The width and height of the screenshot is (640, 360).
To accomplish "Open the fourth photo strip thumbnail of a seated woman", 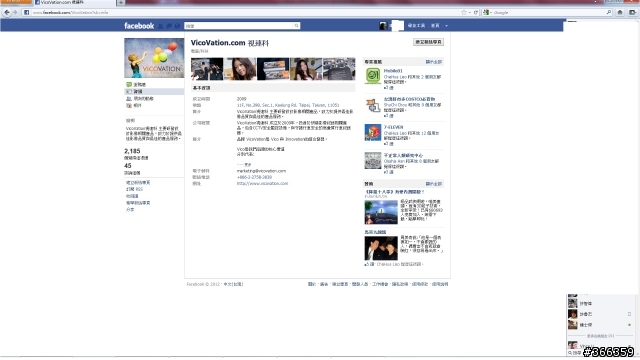I will point(306,69).
